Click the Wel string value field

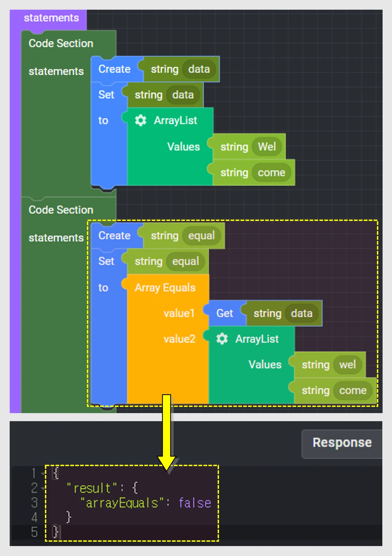[x=267, y=147]
